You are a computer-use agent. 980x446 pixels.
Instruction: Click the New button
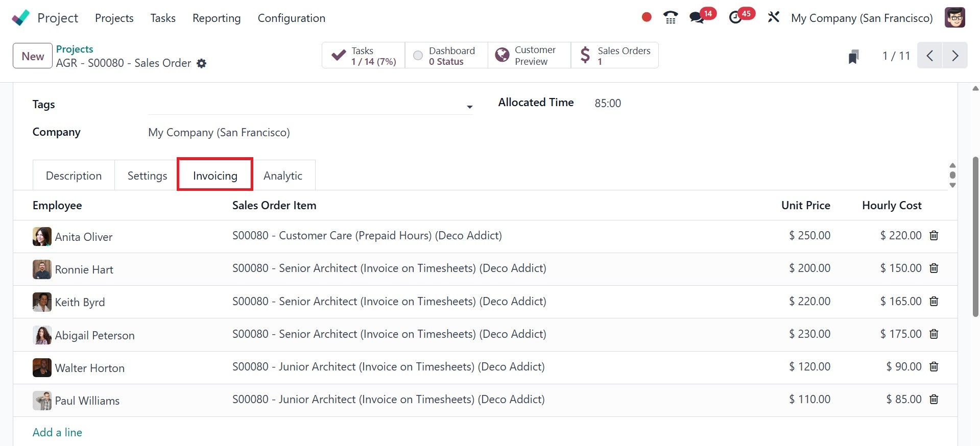pyautogui.click(x=33, y=56)
